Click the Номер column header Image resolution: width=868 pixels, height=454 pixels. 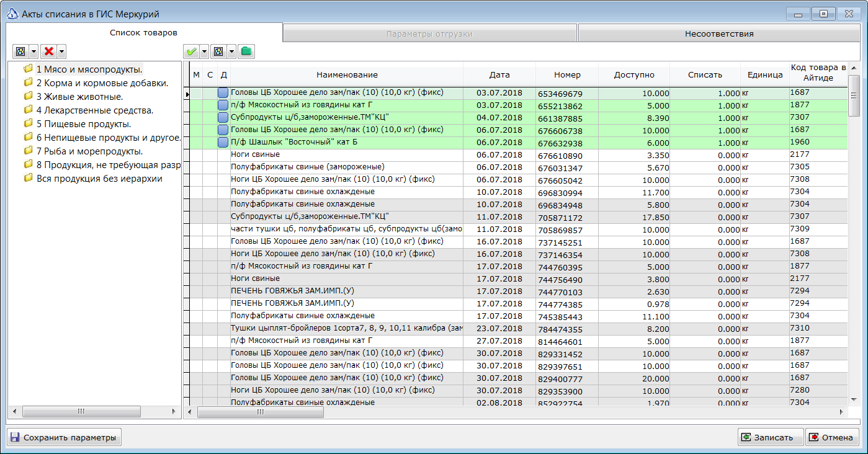tap(567, 74)
